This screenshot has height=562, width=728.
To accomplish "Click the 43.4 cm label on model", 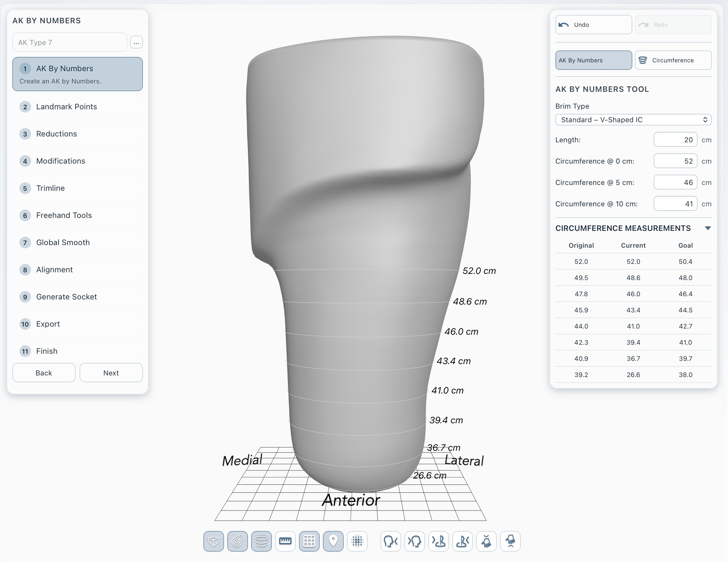I will tap(453, 361).
